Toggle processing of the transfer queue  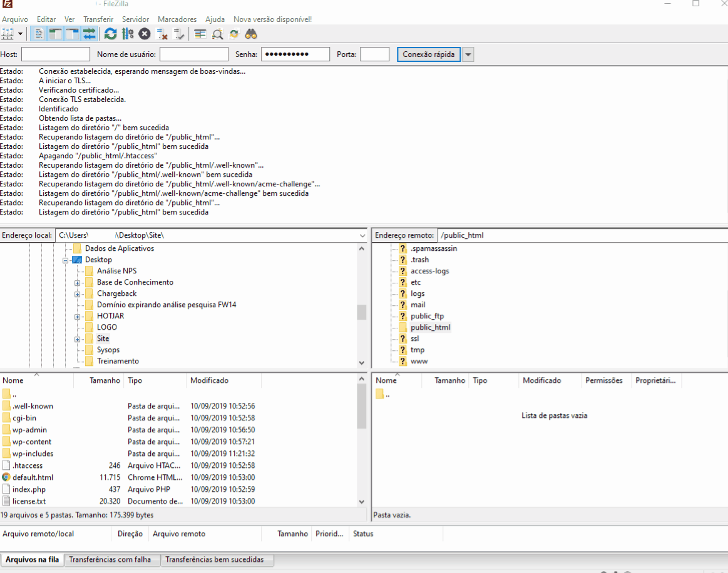[128, 34]
